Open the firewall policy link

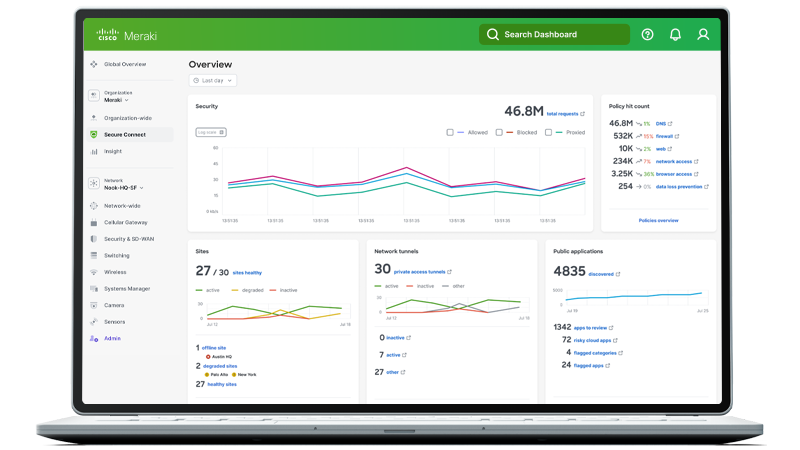(x=664, y=136)
